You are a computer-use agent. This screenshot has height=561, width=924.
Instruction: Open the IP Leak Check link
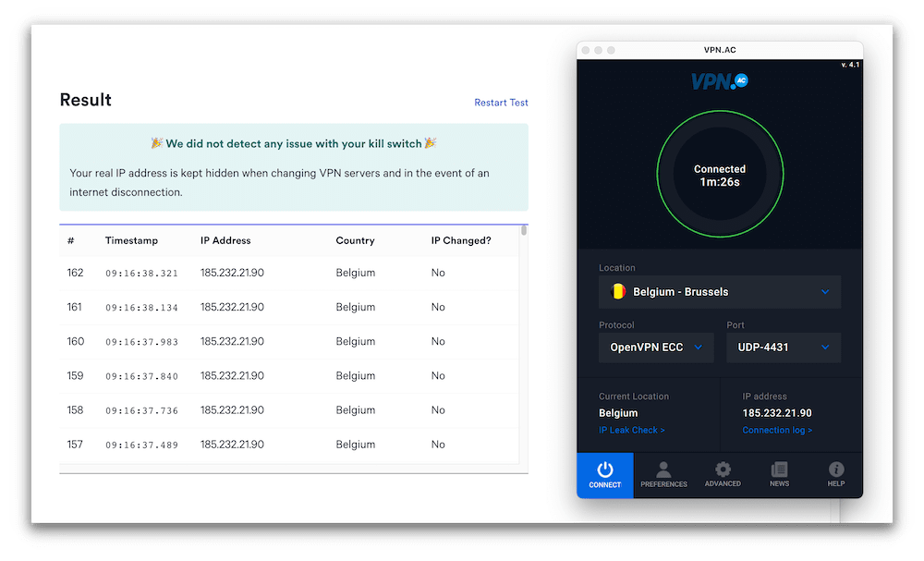[x=632, y=430]
